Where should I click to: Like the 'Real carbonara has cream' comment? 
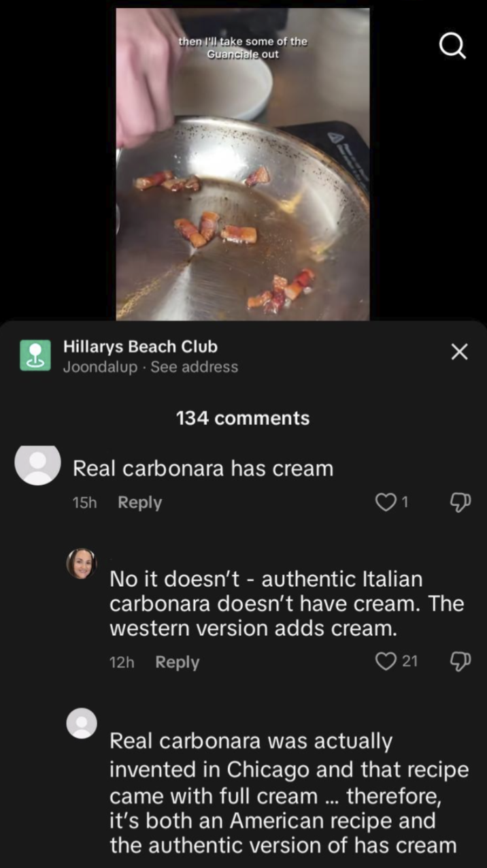[x=385, y=502]
